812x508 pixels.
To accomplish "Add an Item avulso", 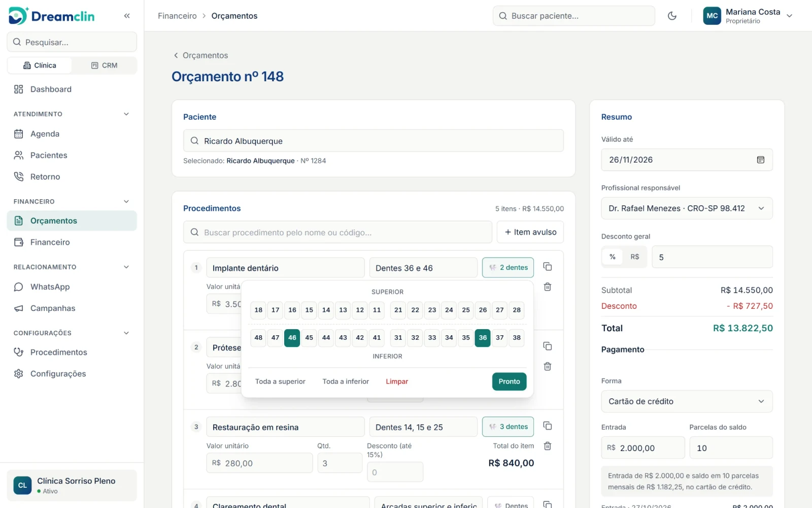I will coord(530,232).
